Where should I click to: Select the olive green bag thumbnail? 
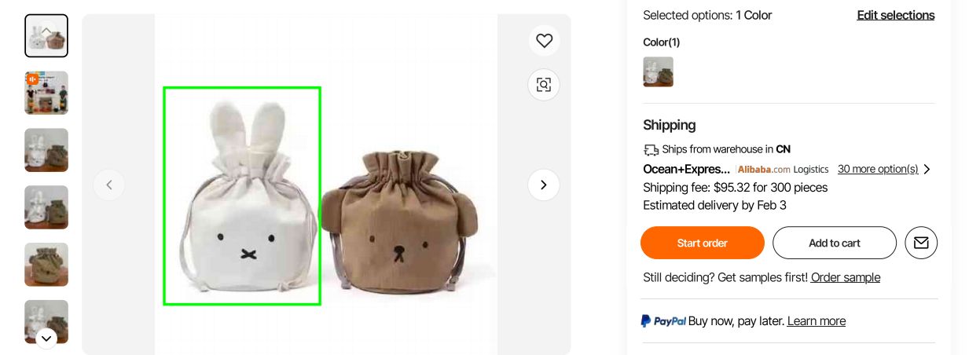pyautogui.click(x=46, y=264)
